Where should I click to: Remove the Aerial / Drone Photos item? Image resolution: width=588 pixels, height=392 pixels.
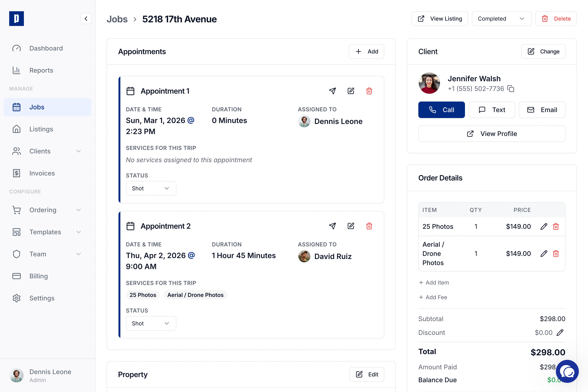click(x=556, y=253)
